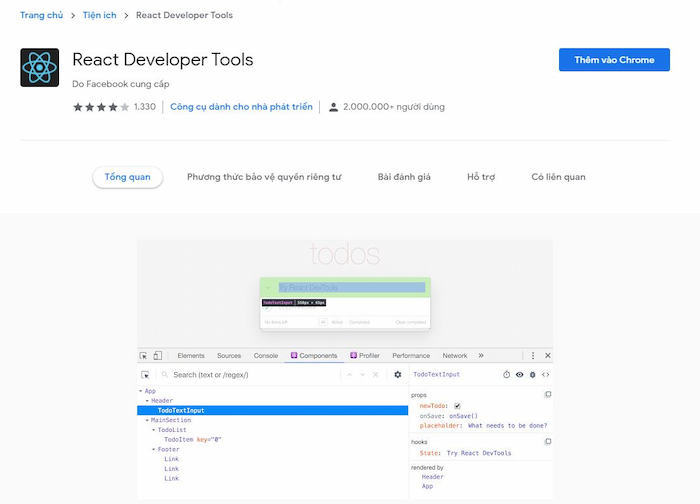Click the select element picker beside search
Viewport: 700px width, 504px height.
144,375
